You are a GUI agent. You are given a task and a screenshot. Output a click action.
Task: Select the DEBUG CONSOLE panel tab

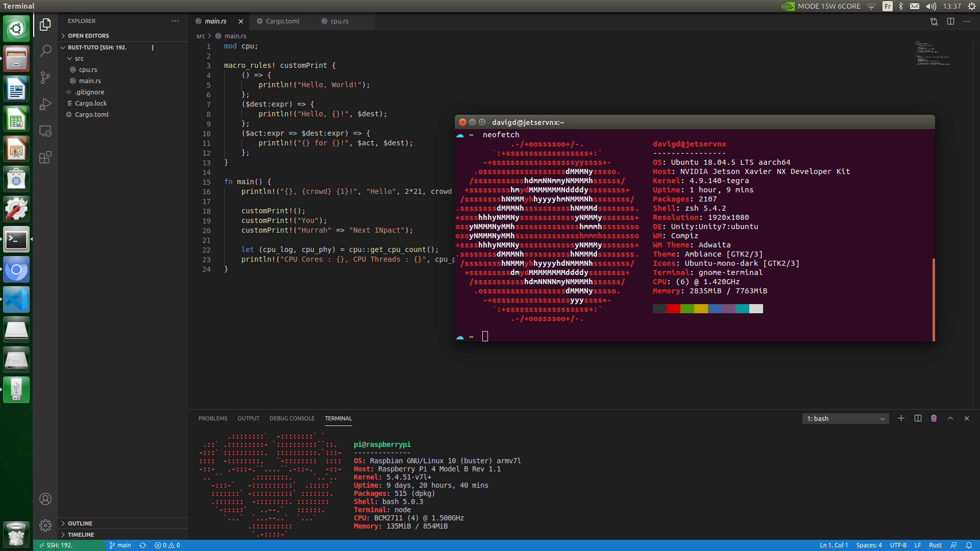coord(292,418)
